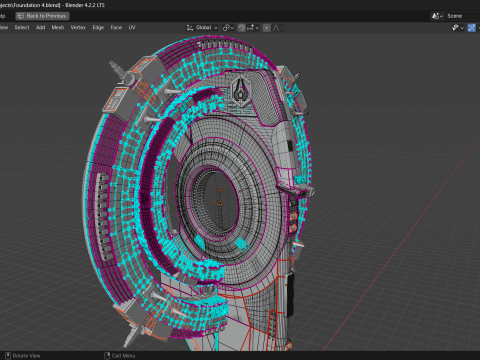
Task: Toggle the snap magnet icon
Action: [242, 28]
